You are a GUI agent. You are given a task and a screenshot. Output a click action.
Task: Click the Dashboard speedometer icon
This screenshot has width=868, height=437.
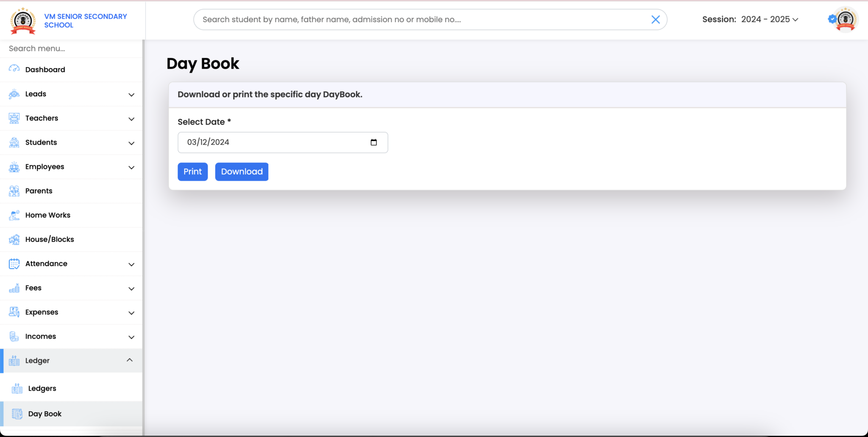click(14, 69)
